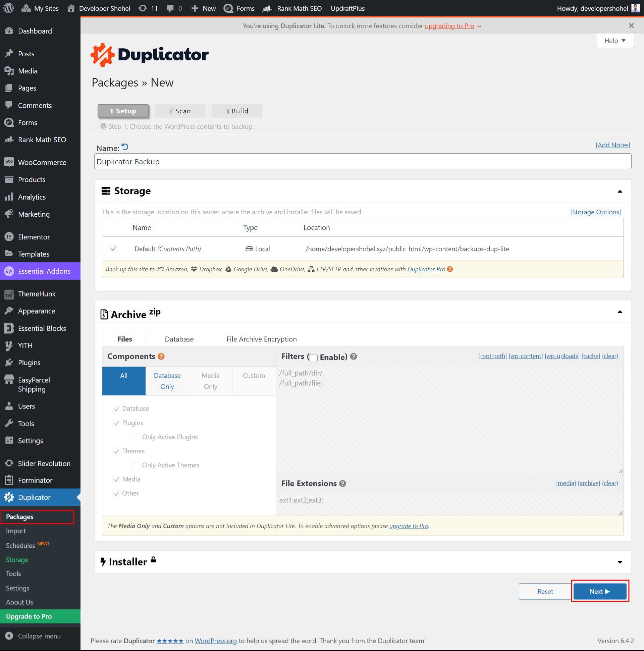Click the File Extensions help icon

[x=343, y=483]
